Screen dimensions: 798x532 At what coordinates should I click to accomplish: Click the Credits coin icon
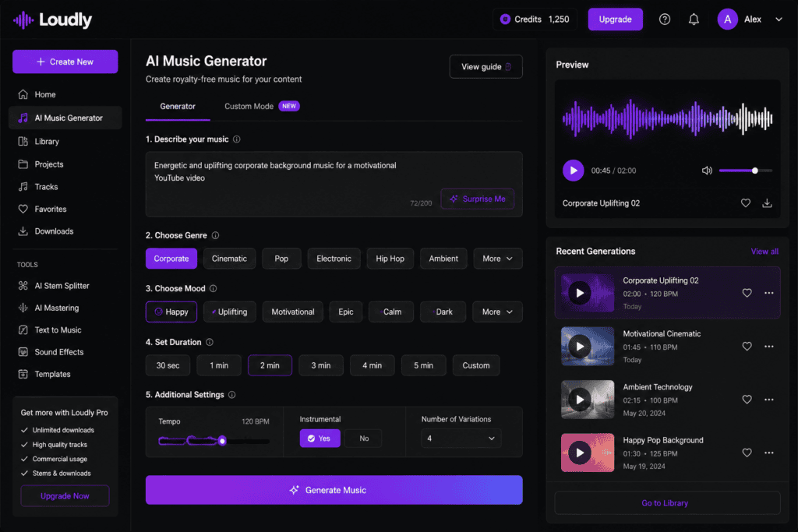(x=505, y=19)
